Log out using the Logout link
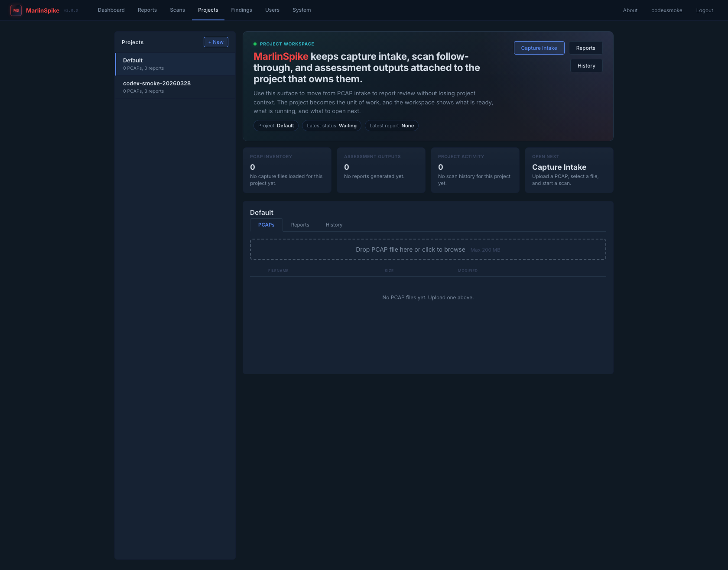Viewport: 728px width, 570px height. click(x=705, y=10)
